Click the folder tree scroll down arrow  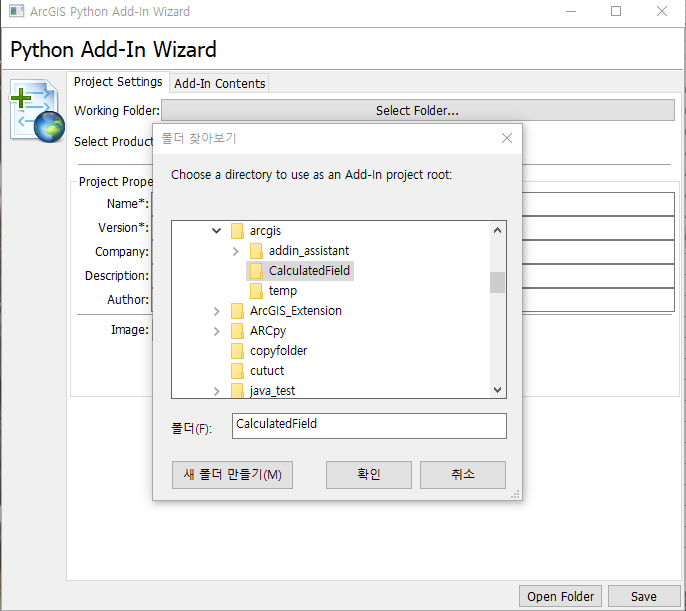pyautogui.click(x=497, y=390)
